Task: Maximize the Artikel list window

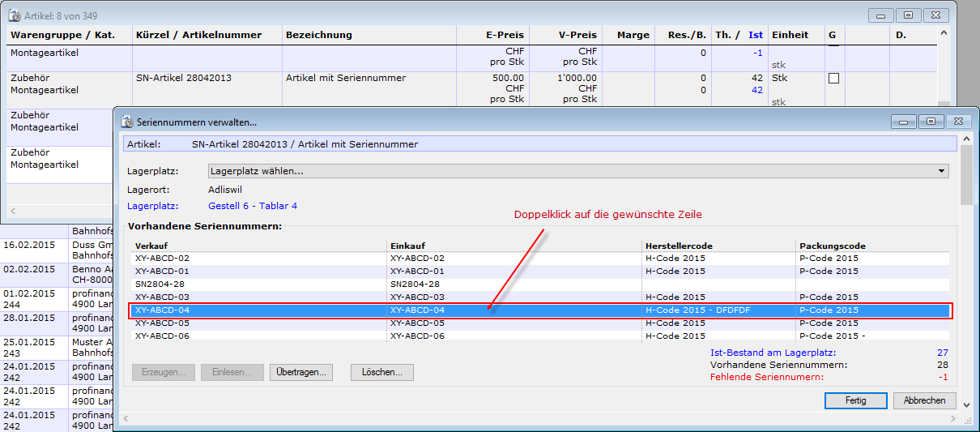Action: (x=908, y=15)
